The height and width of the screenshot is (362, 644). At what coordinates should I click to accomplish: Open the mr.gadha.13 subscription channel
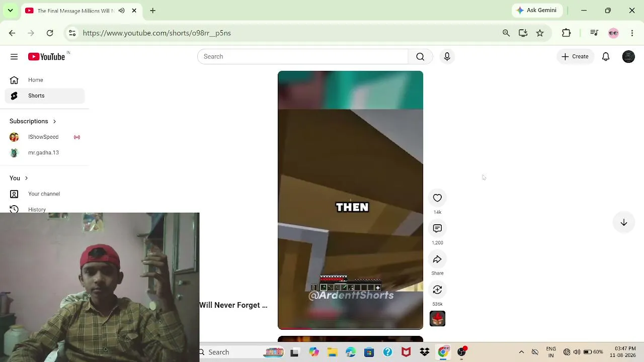pyautogui.click(x=45, y=152)
